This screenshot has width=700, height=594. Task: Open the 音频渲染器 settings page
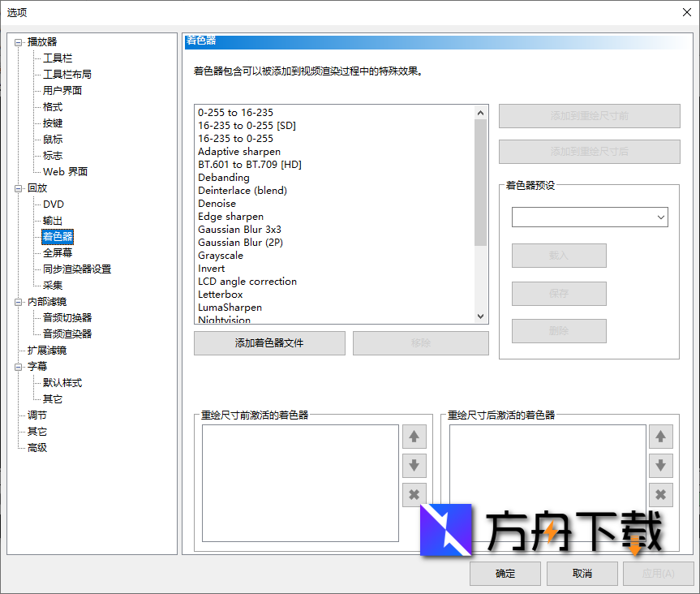pos(66,334)
